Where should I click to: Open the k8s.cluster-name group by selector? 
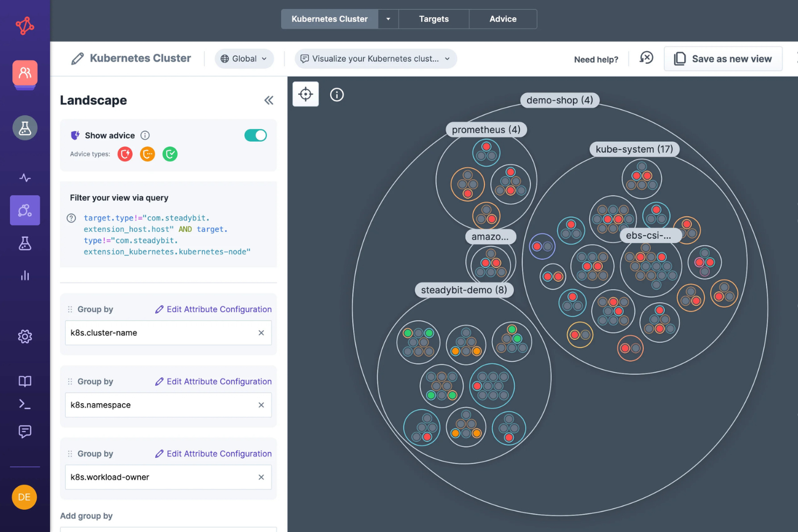(168, 333)
